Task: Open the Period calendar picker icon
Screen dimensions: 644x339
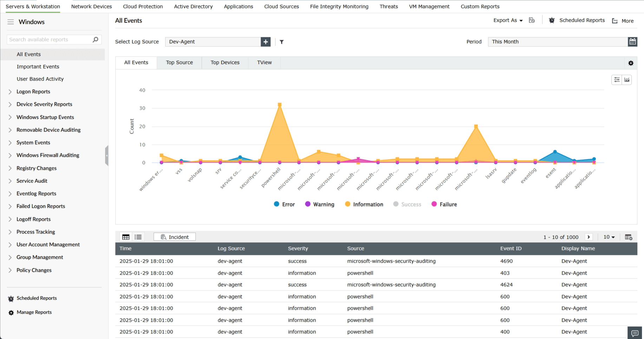Action: [x=632, y=42]
